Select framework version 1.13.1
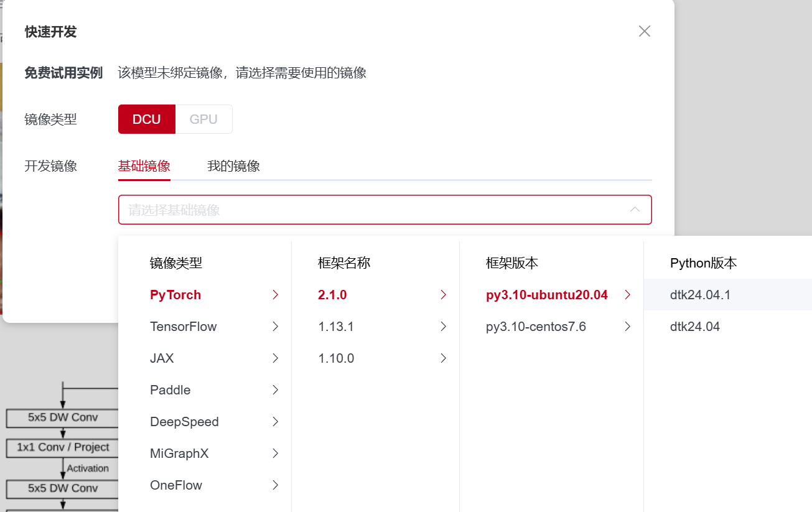Viewport: 812px width, 512px height. [x=336, y=327]
